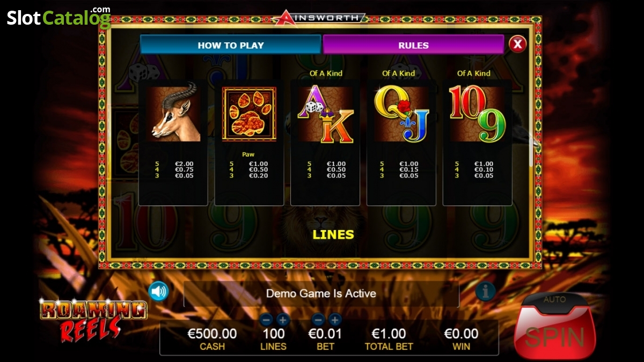Decrease bet with the minus button
This screenshot has height=362, width=644.
(318, 320)
